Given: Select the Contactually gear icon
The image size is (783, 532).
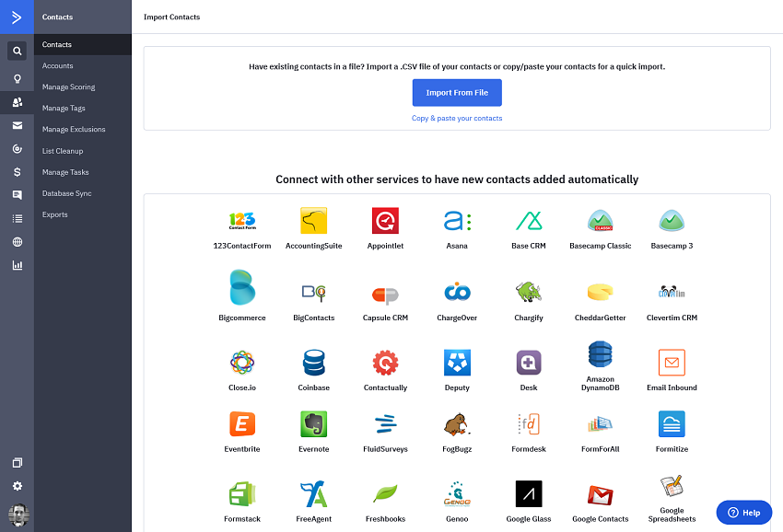Looking at the screenshot, I should [385, 363].
